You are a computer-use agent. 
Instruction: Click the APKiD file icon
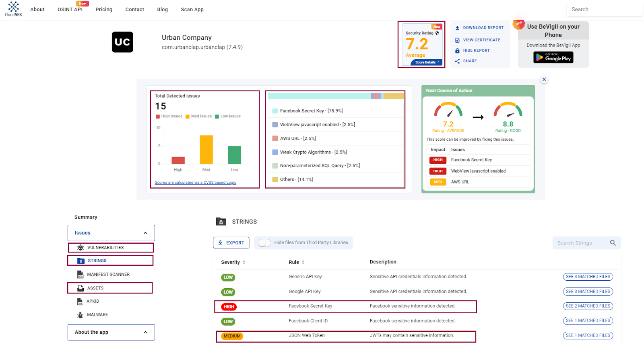(x=80, y=301)
